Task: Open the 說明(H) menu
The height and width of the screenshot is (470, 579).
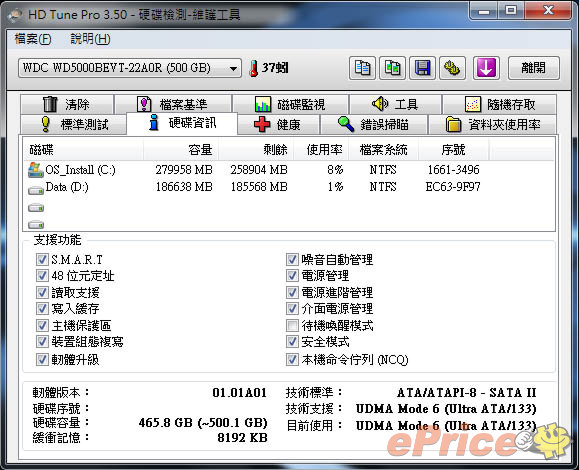Action: click(90, 39)
